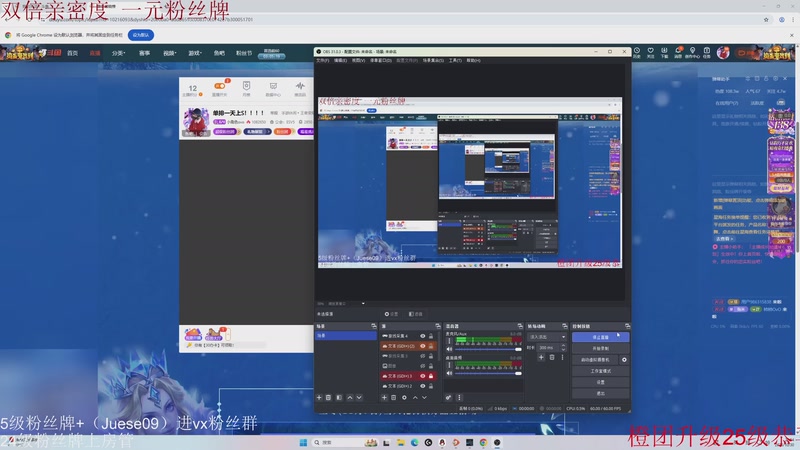Pop out the 控制按钮 dock panel
Image resolution: width=800 pixels, height=450 pixels.
pyautogui.click(x=627, y=326)
